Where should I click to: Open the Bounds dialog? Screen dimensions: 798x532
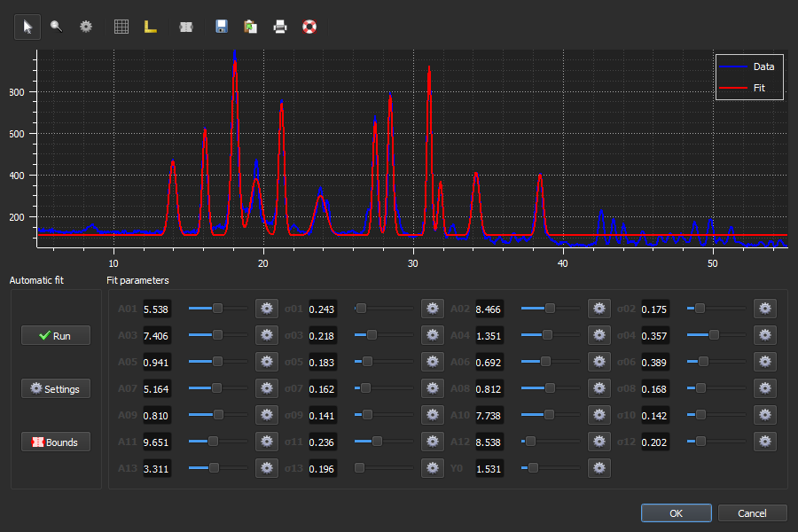coord(56,442)
